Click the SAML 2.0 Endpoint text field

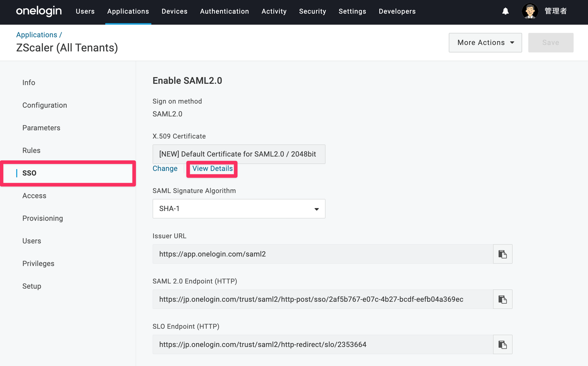coord(323,299)
